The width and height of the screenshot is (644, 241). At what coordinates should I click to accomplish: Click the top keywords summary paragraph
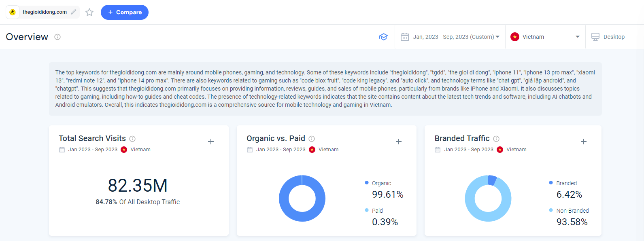pos(325,89)
